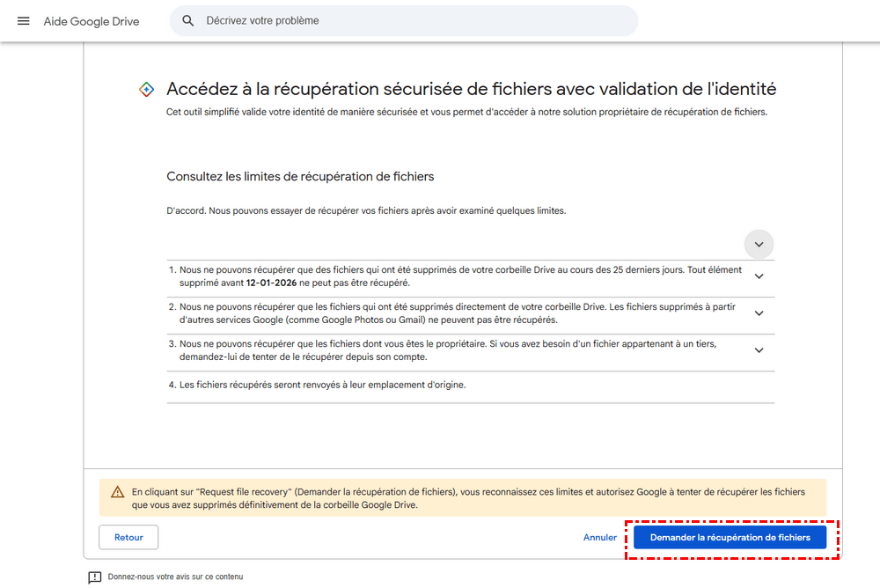
Task: Click the colorful spark icon beside heading
Action: pyautogui.click(x=148, y=90)
